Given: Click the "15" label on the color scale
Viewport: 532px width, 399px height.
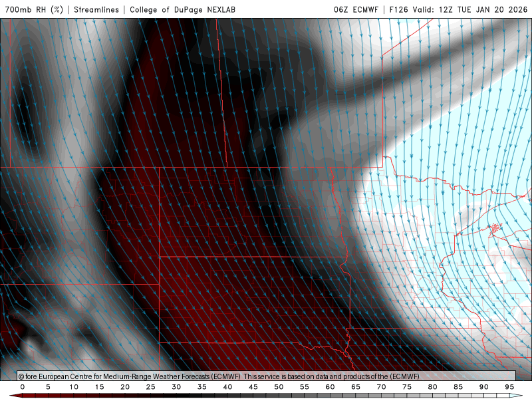Looking at the screenshot, I should point(99,387).
